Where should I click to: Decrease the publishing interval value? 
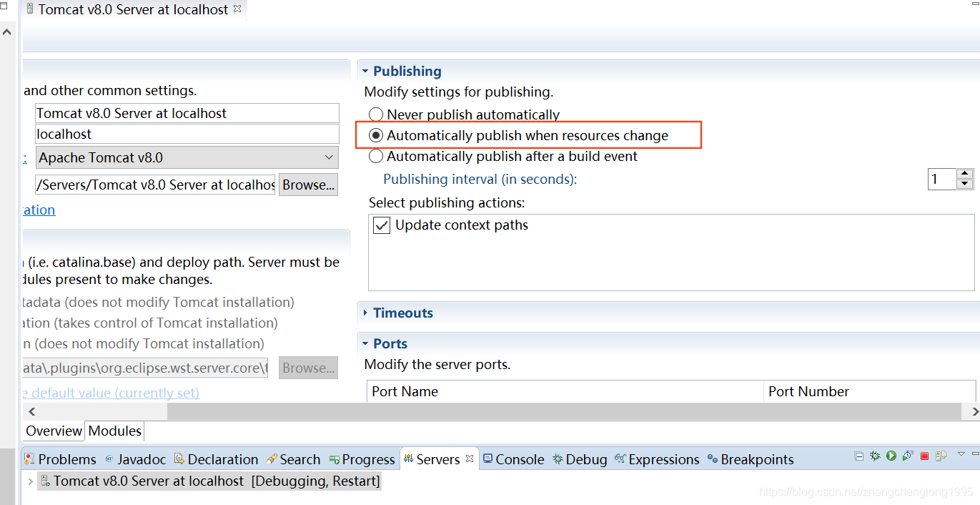(x=965, y=184)
